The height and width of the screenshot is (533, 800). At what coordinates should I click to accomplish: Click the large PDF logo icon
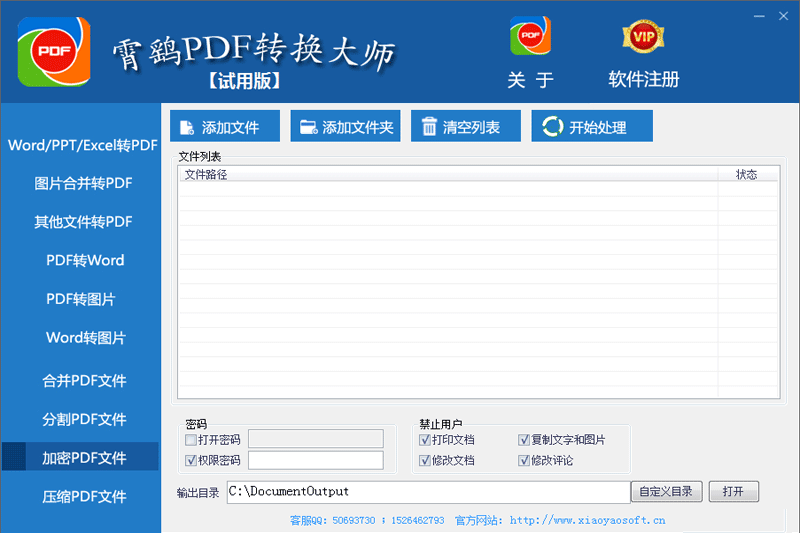(54, 52)
